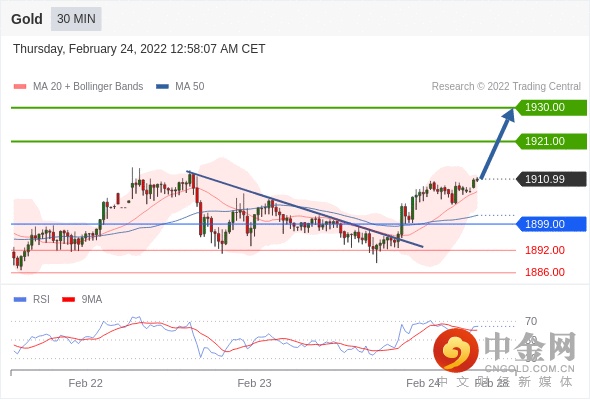Screen dimensions: 590x400
Task: Click the 1886.00 support price label
Action: 545,272
